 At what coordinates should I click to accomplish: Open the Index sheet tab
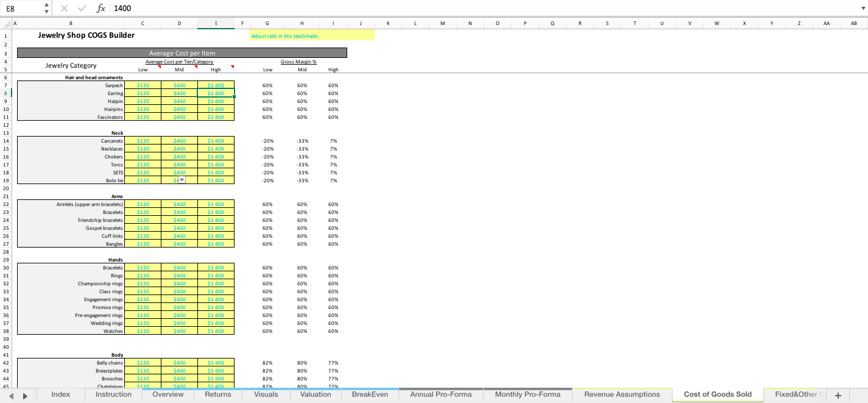coord(60,394)
